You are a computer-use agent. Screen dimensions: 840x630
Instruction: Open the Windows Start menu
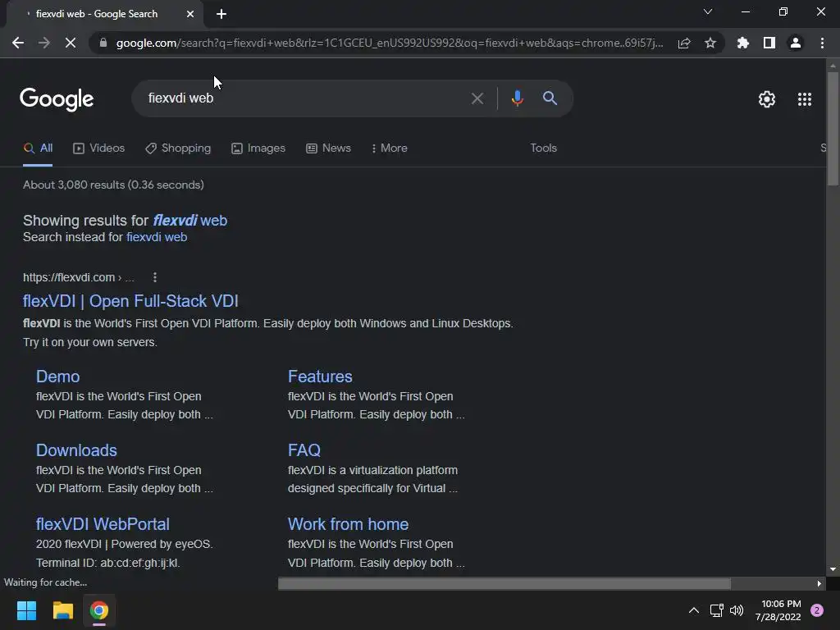pos(26,610)
